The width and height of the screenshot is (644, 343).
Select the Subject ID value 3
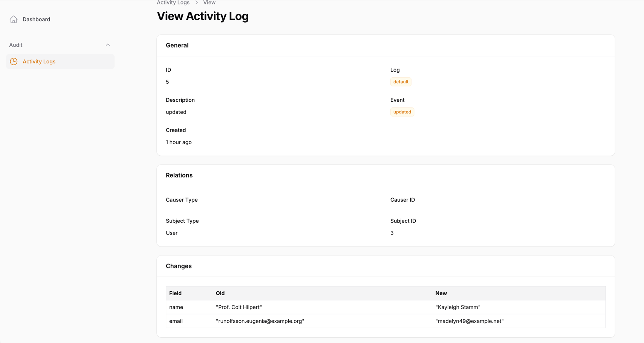point(392,233)
